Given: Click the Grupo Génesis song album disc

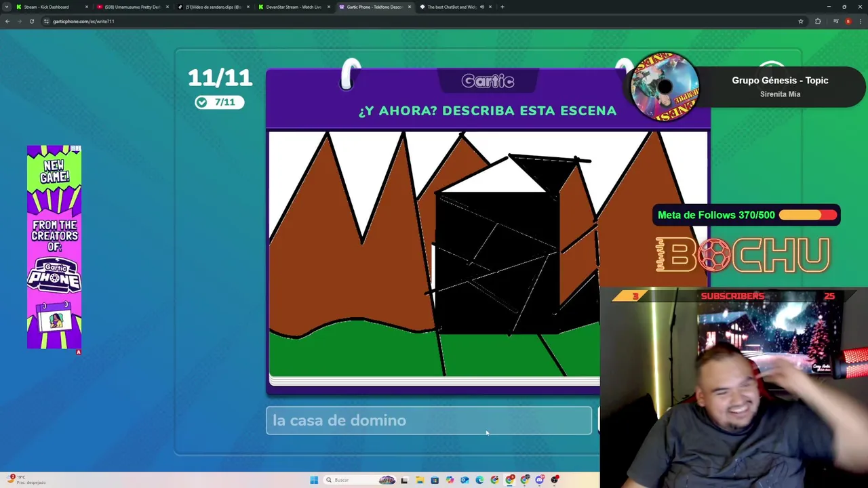Looking at the screenshot, I should tap(663, 87).
